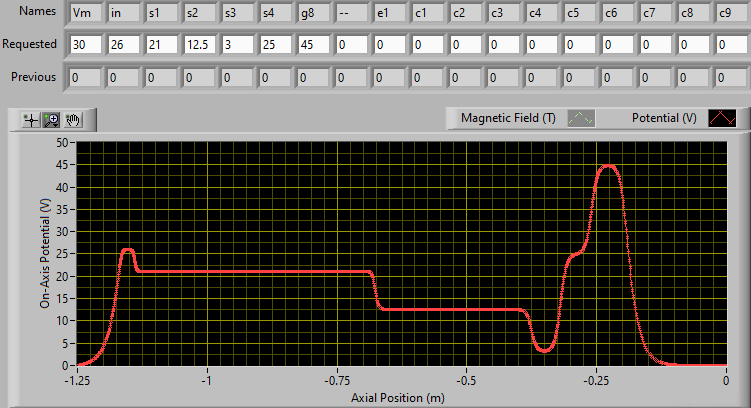Viewport: 751px width, 408px height.
Task: Click the X-axis minimum value -1.25
Action: click(x=77, y=381)
